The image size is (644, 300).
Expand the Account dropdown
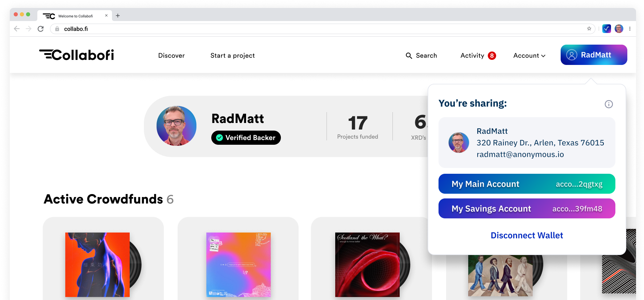point(529,56)
